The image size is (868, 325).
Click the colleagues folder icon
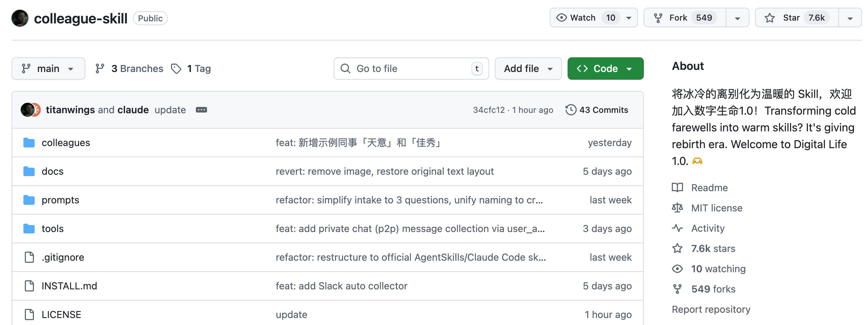[29, 143]
